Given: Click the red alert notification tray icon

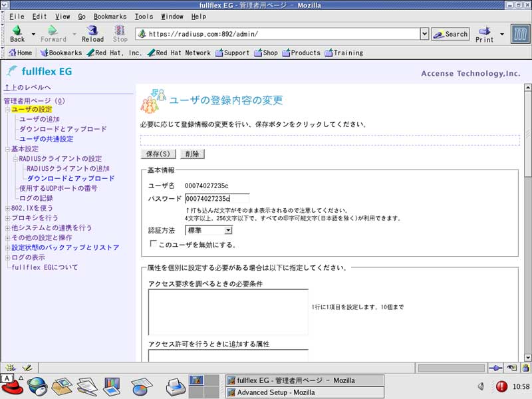Looking at the screenshot, I should pyautogui.click(x=501, y=386).
